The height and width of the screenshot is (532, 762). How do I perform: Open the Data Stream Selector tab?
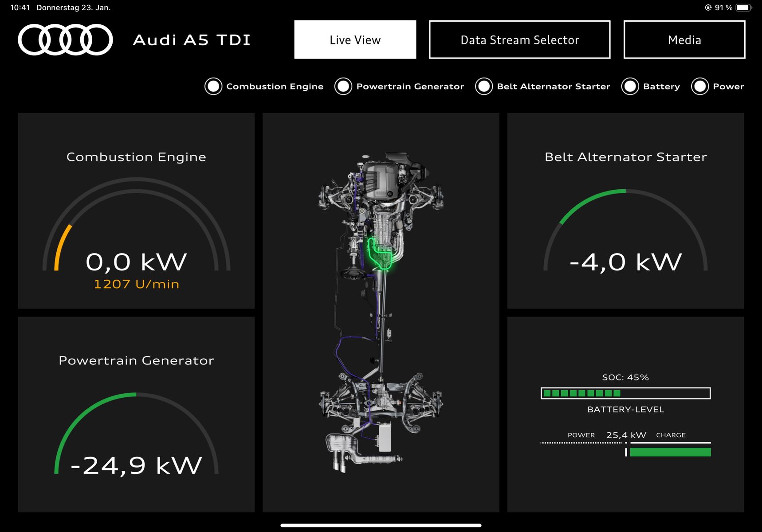(519, 40)
